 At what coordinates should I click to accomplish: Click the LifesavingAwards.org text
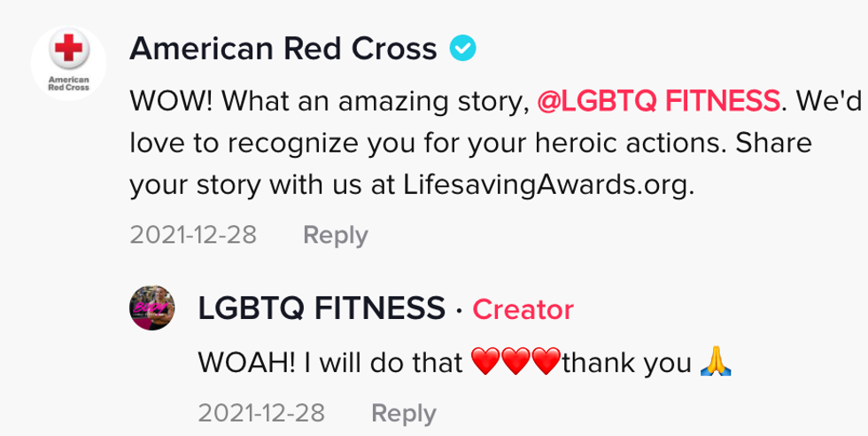click(x=545, y=187)
